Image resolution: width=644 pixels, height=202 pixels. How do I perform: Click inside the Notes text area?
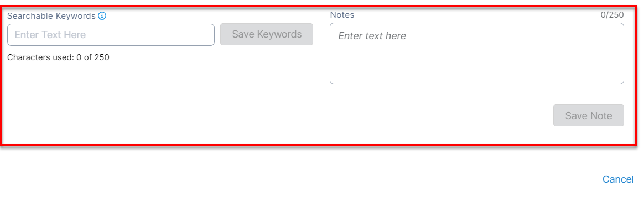click(477, 54)
